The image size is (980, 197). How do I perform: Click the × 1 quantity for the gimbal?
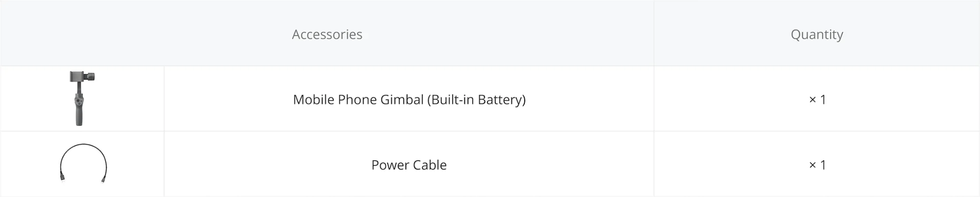pos(817,100)
